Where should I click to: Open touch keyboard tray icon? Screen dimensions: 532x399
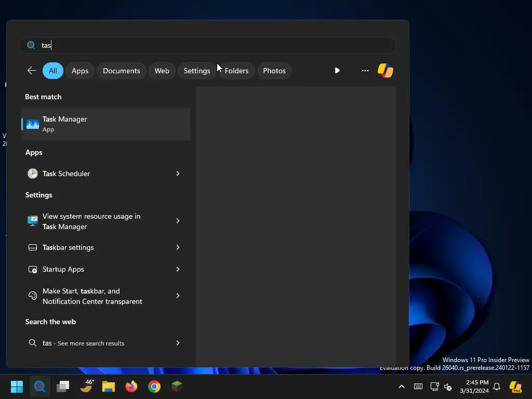pyautogui.click(x=418, y=387)
